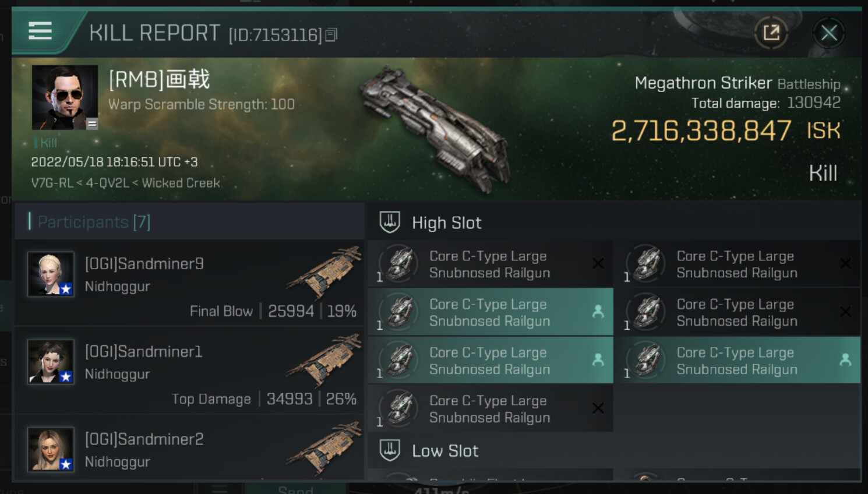
Task: Click the X mark on the top right railgun
Action: tap(845, 264)
